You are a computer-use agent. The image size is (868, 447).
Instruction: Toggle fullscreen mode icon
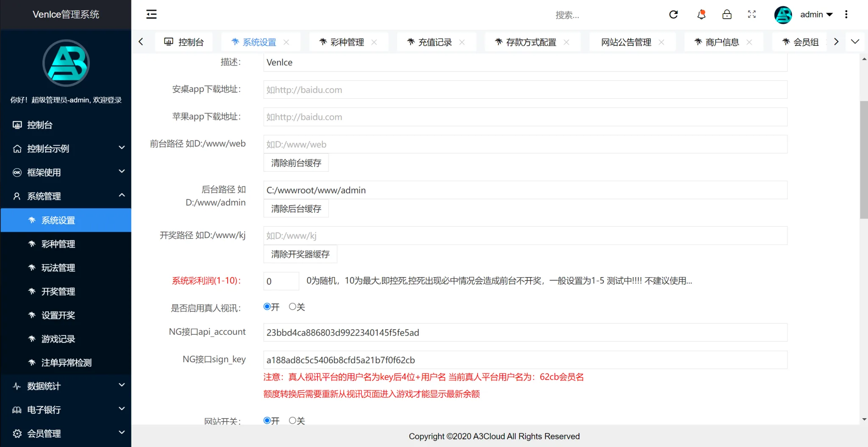pos(752,14)
